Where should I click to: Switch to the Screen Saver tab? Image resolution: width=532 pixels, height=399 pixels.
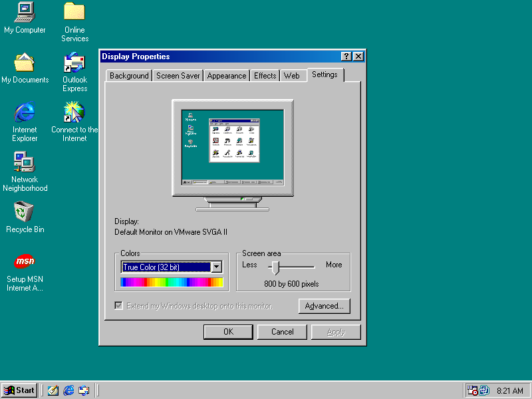(x=178, y=76)
